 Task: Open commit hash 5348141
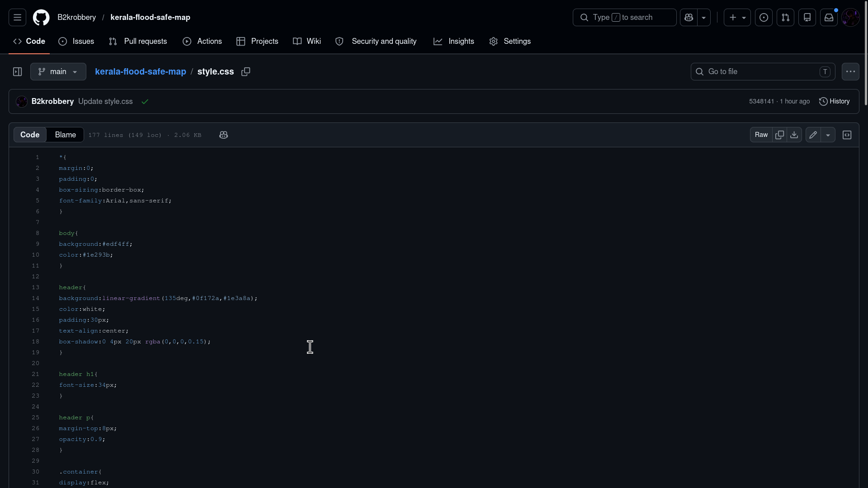(x=761, y=101)
